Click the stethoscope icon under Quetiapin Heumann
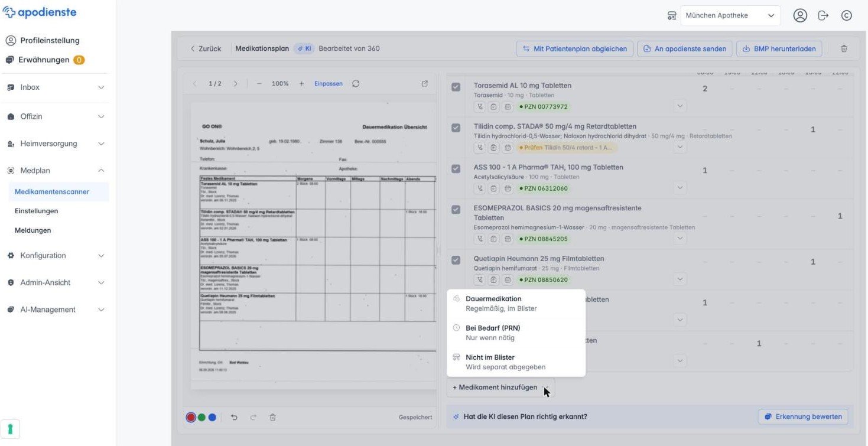The height and width of the screenshot is (446, 868). coord(480,279)
